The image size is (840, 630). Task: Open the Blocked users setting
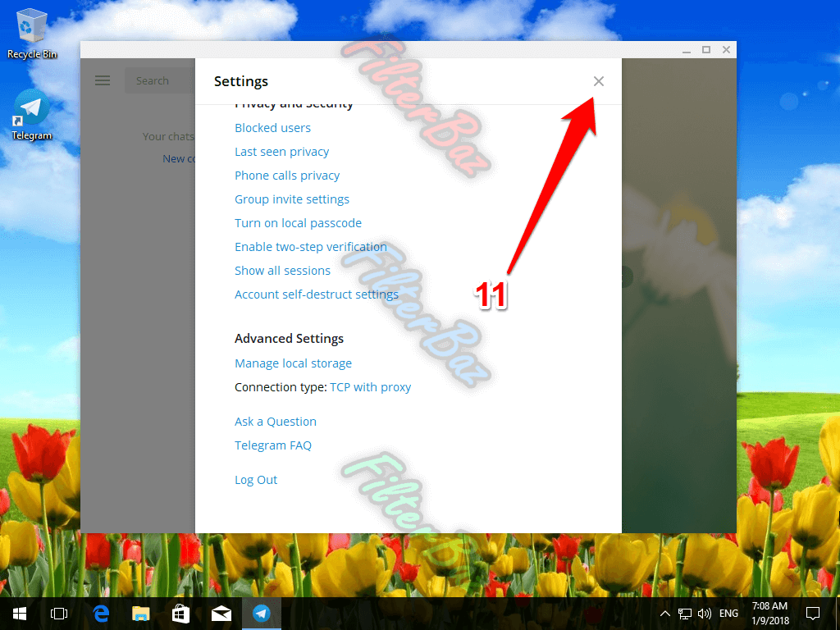[272, 128]
